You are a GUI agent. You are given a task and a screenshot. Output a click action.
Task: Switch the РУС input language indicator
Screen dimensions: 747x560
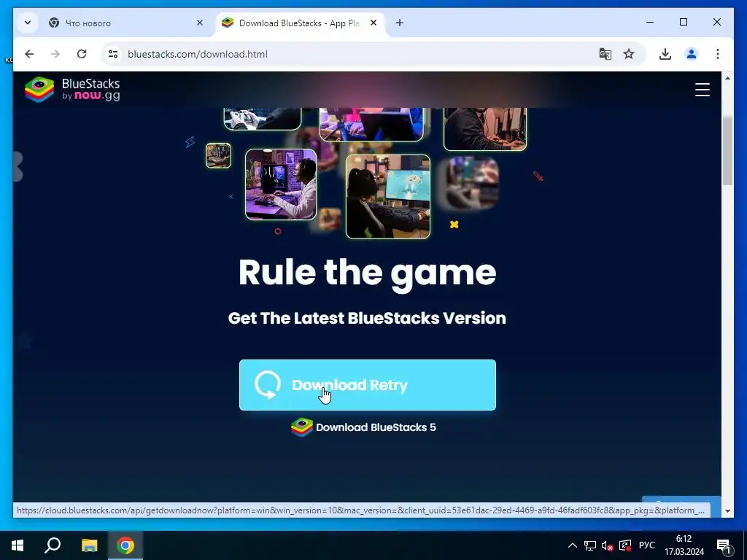pyautogui.click(x=646, y=545)
